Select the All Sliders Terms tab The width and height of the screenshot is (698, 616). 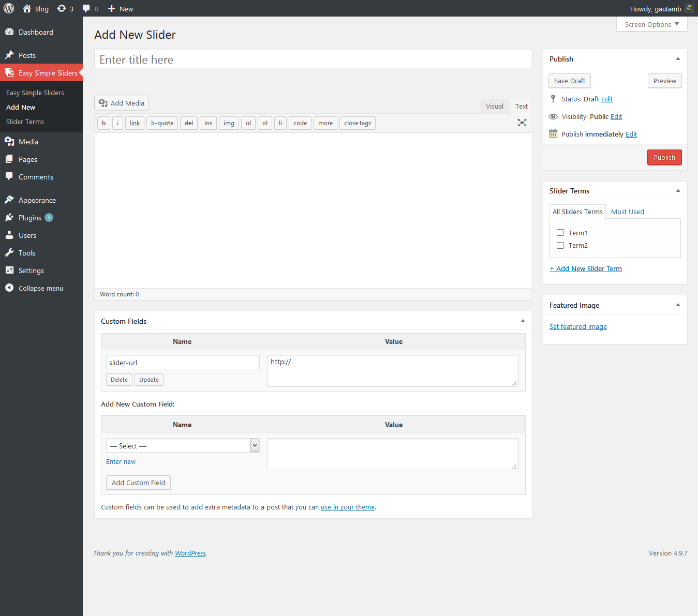tap(577, 212)
